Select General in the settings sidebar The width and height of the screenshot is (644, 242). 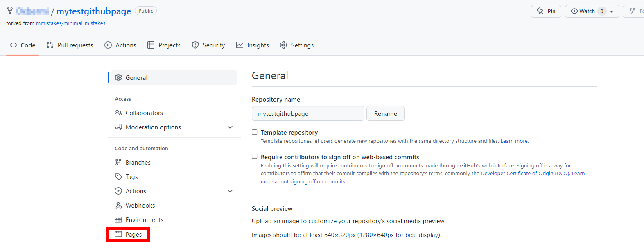pyautogui.click(x=174, y=77)
